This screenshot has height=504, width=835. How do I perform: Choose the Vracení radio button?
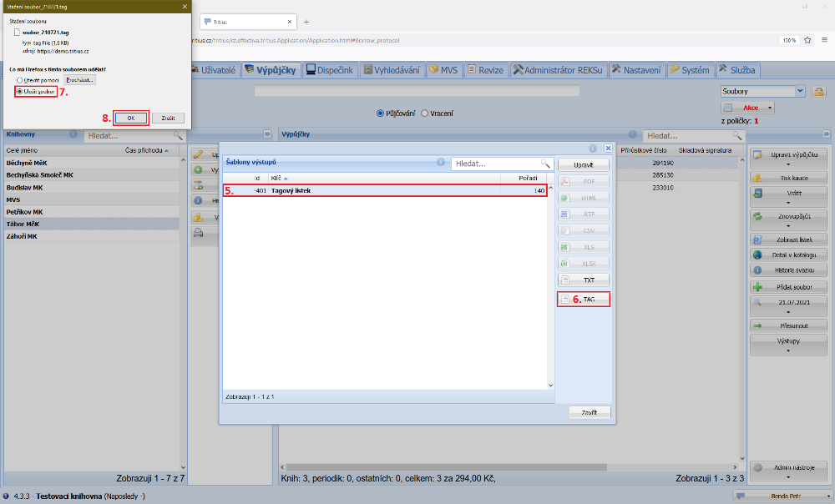(x=425, y=113)
